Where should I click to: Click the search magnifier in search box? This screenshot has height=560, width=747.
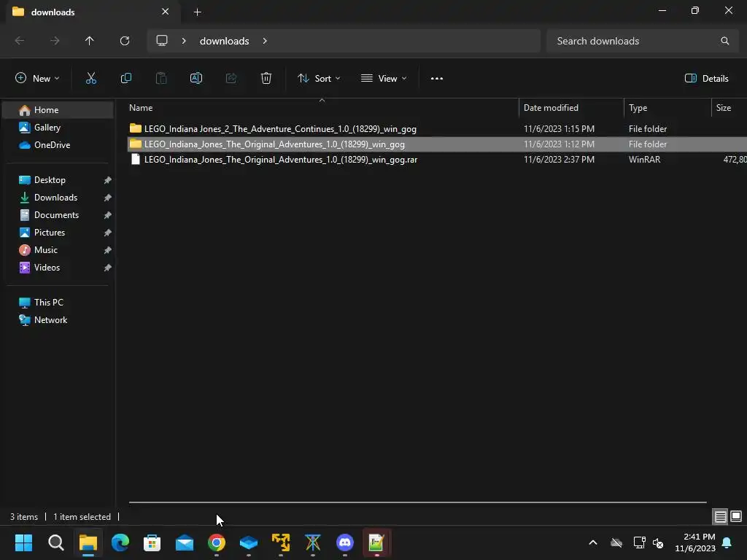(724, 41)
